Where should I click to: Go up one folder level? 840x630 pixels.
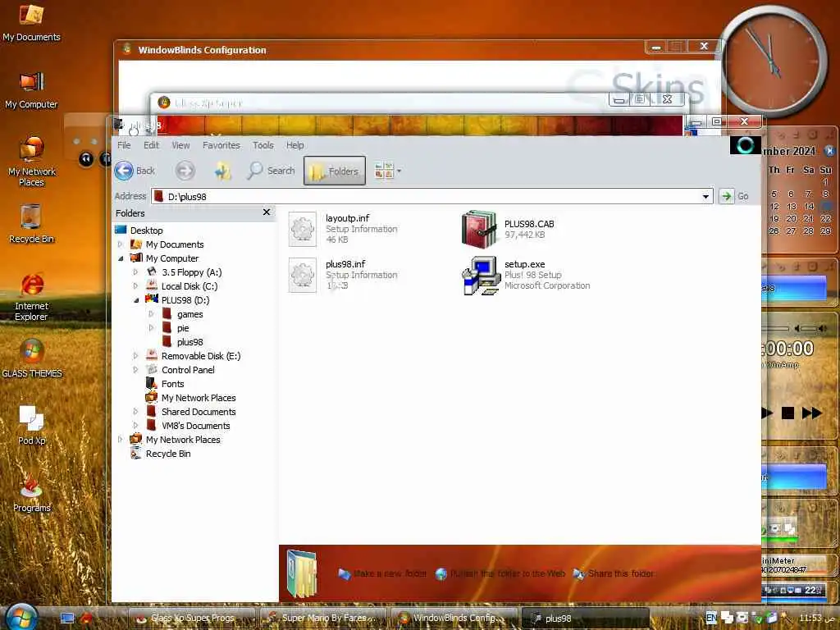222,171
